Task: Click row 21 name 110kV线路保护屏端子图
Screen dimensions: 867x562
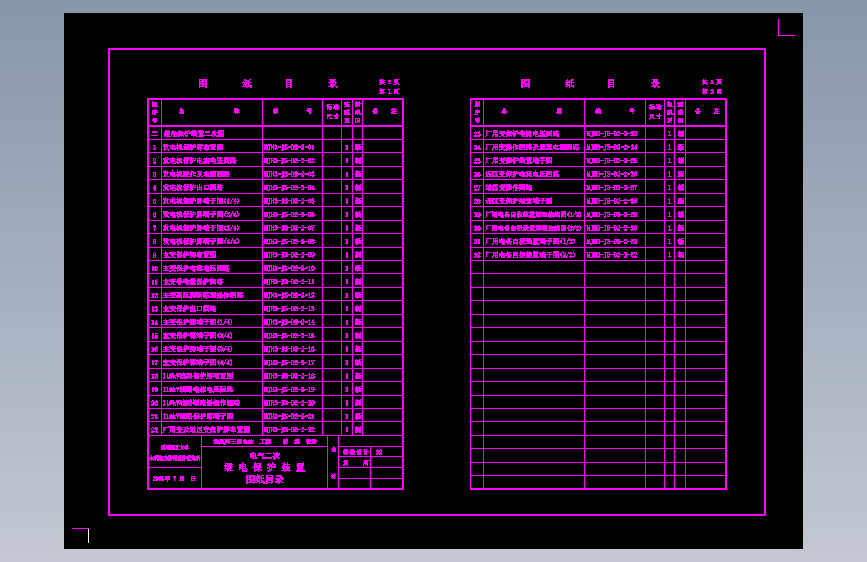Action: point(198,416)
